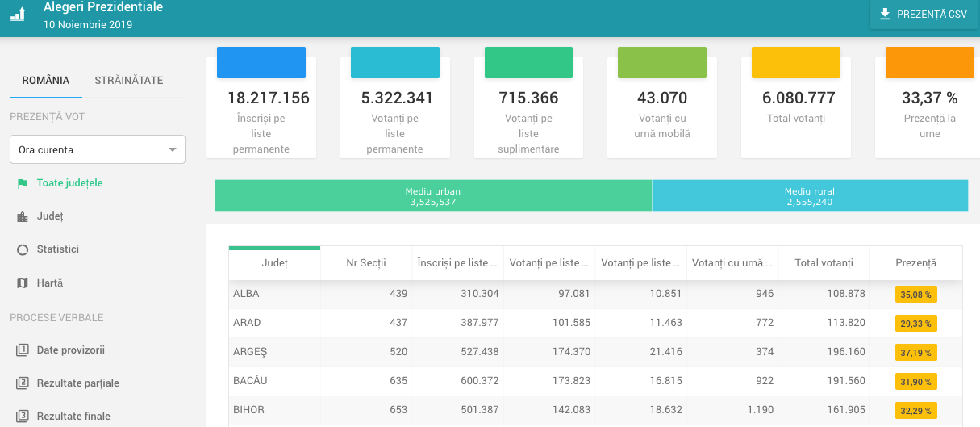Click the numbered icon for Date provizorii

pyautogui.click(x=23, y=350)
